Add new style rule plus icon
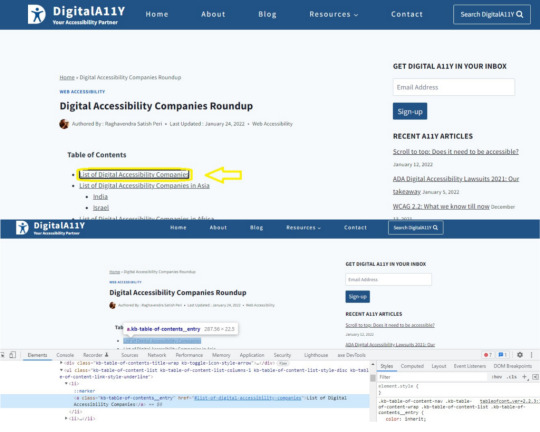 [x=525, y=377]
